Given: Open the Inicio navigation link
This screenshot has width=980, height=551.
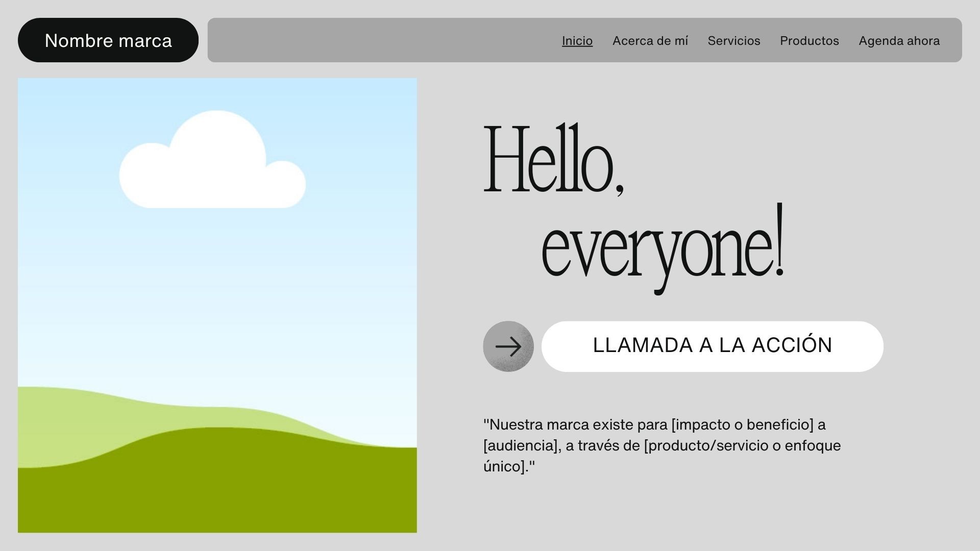Looking at the screenshot, I should [x=577, y=41].
